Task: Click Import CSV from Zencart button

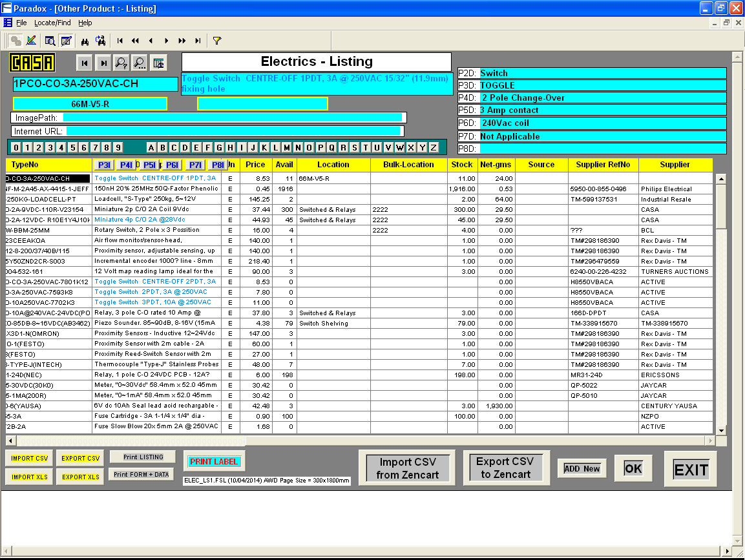Action: click(x=407, y=468)
